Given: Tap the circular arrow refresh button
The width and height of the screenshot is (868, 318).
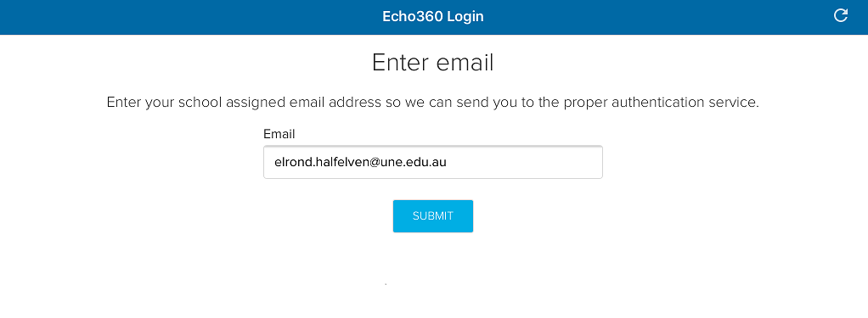Looking at the screenshot, I should click(840, 15).
